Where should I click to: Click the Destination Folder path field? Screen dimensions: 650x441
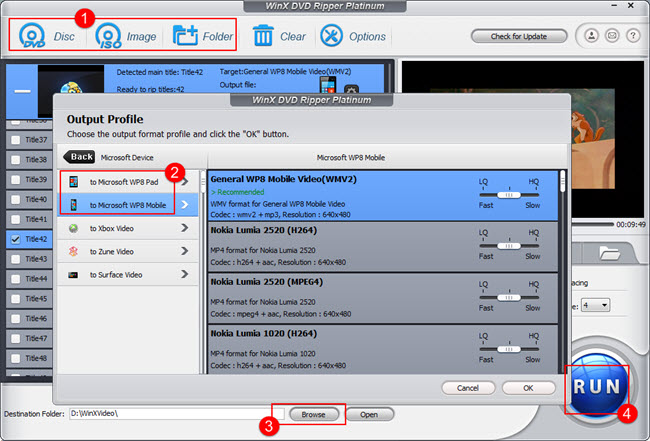(177, 414)
